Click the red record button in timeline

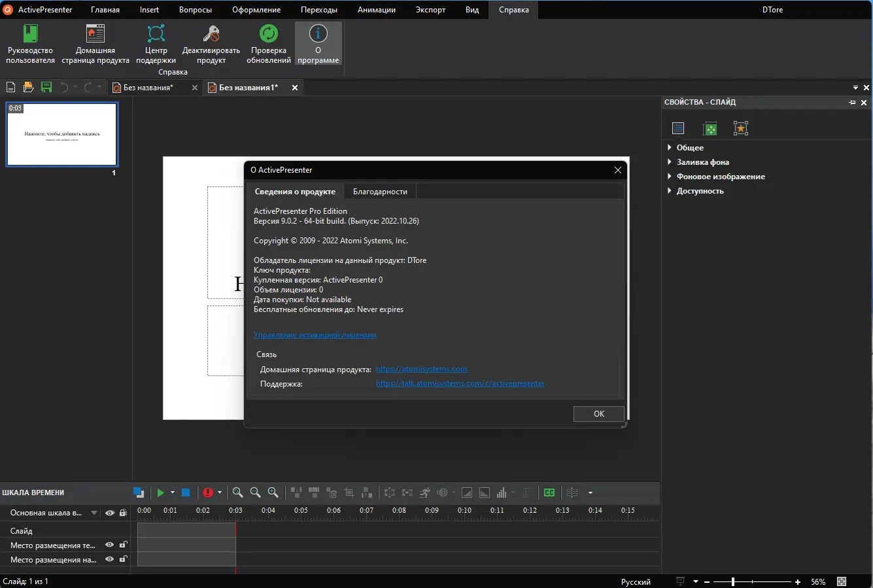208,493
